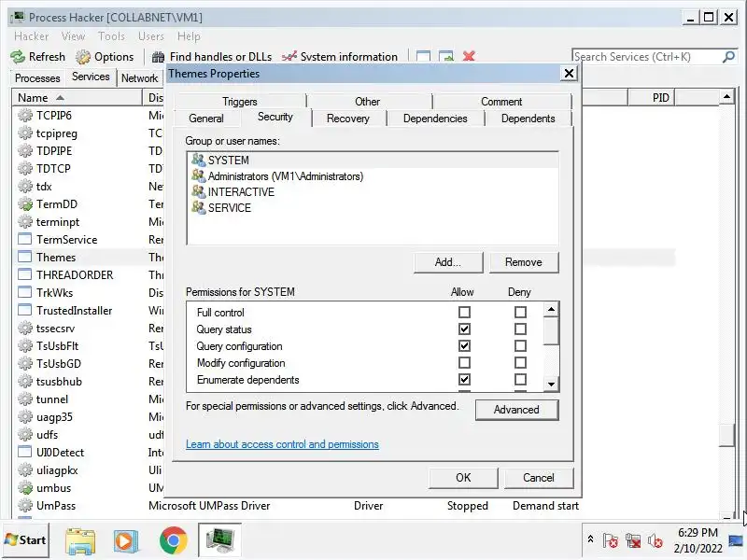The height and width of the screenshot is (560, 747).
Task: Click the Action Center flag icon
Action: (x=611, y=540)
